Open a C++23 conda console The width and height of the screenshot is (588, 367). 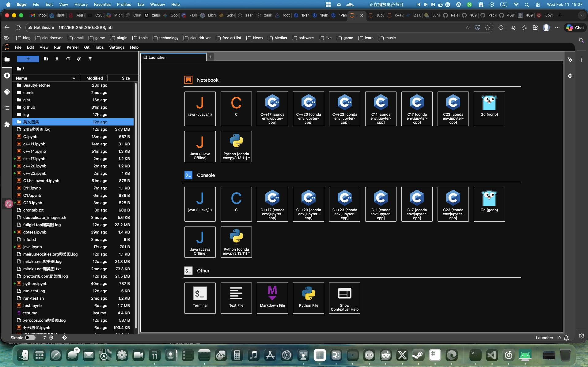[x=345, y=204]
